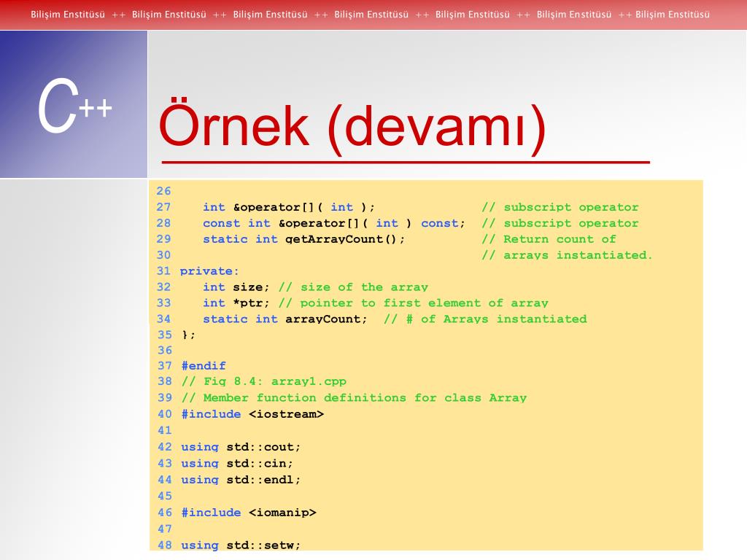Click the "static int arrayCount;" declaration
This screenshot has height=560, width=747.
tap(285, 319)
